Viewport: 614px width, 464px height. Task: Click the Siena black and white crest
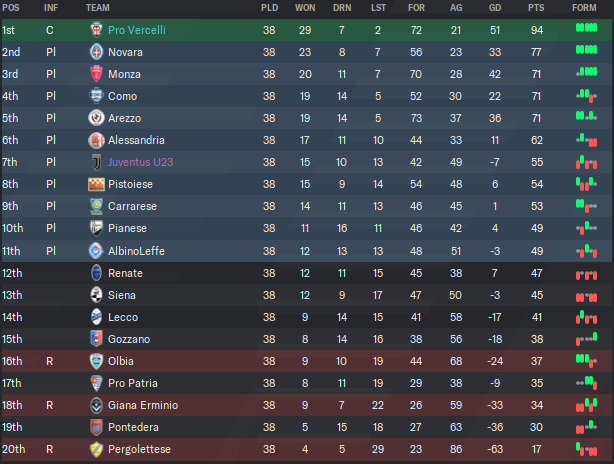point(96,295)
